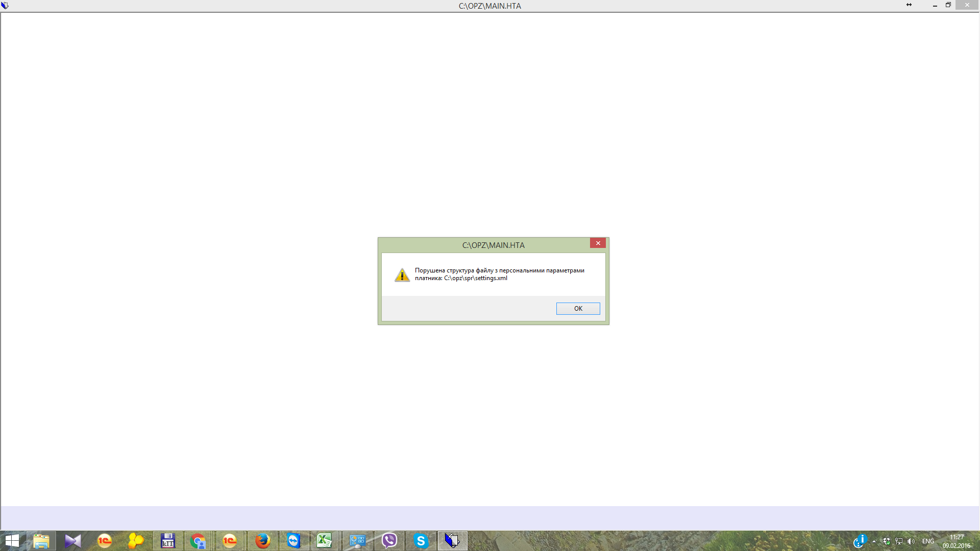Show hidden system tray icons
The height and width of the screenshot is (551, 980).
pyautogui.click(x=874, y=541)
